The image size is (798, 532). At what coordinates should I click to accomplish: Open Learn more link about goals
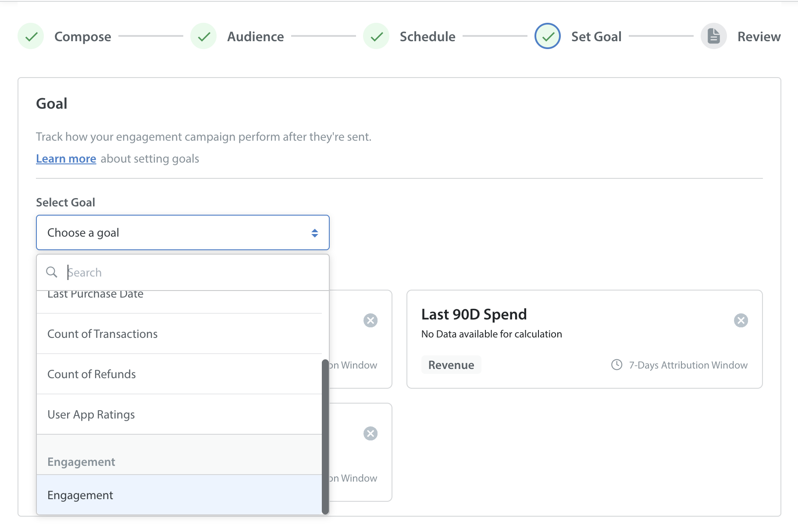[x=66, y=159]
